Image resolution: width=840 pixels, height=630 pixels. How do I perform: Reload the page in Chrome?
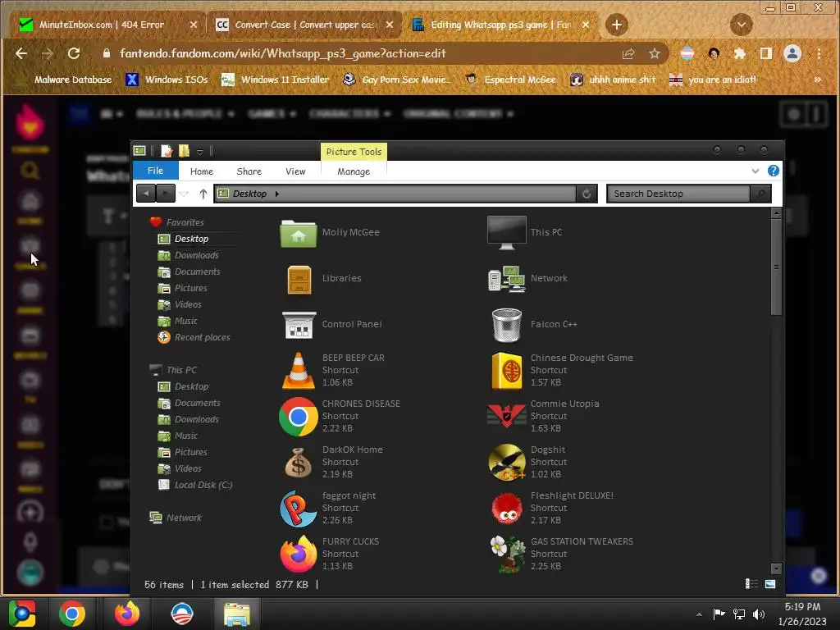pos(74,53)
